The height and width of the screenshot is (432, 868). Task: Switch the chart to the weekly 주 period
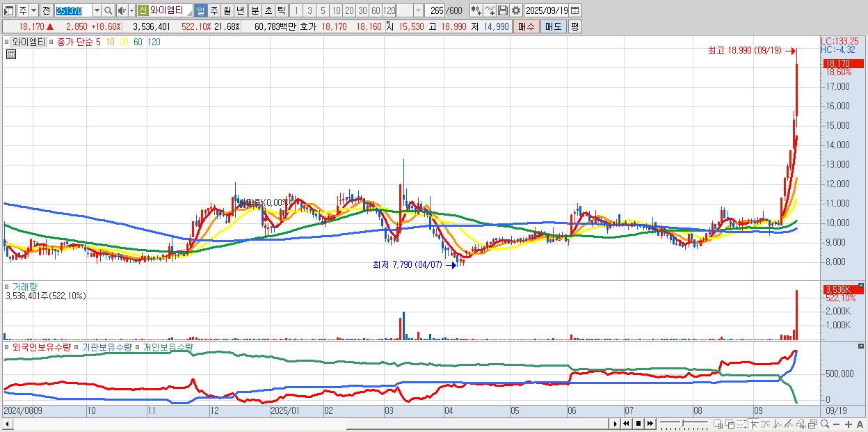point(214,10)
